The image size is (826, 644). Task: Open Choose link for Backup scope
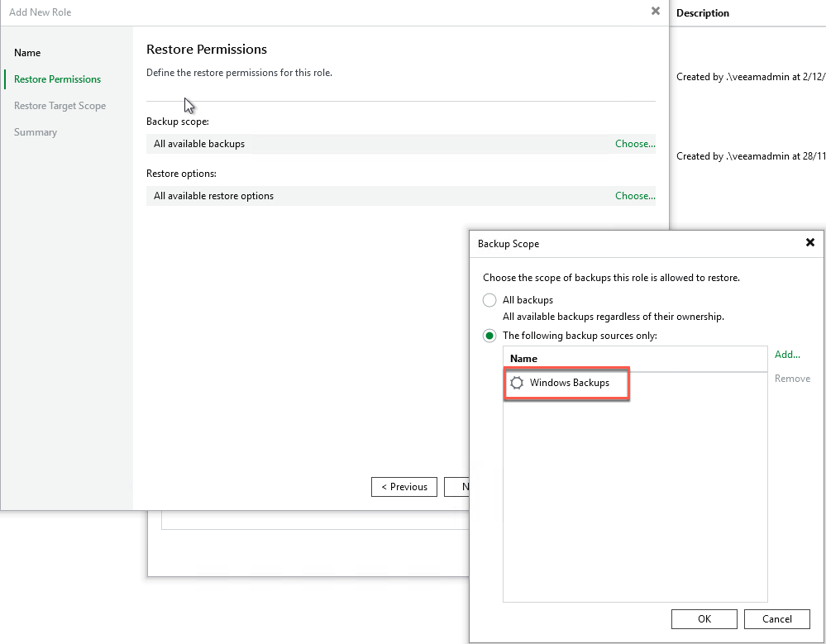click(x=634, y=144)
